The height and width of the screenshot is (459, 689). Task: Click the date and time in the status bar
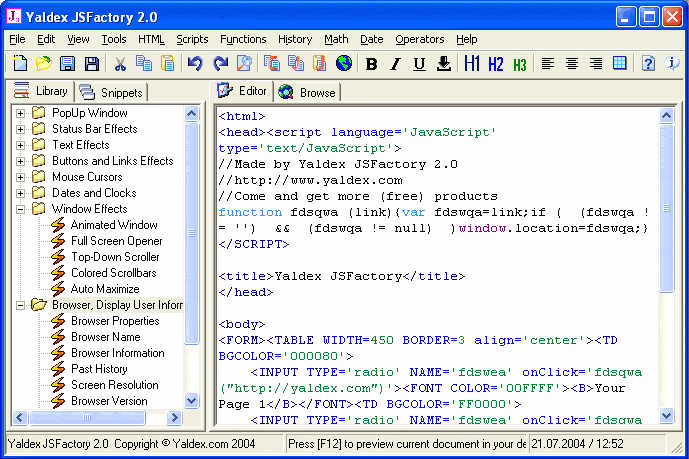[577, 444]
